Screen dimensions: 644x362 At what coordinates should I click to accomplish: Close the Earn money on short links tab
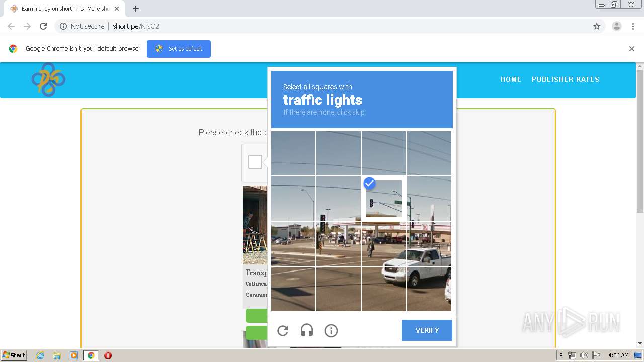116,9
